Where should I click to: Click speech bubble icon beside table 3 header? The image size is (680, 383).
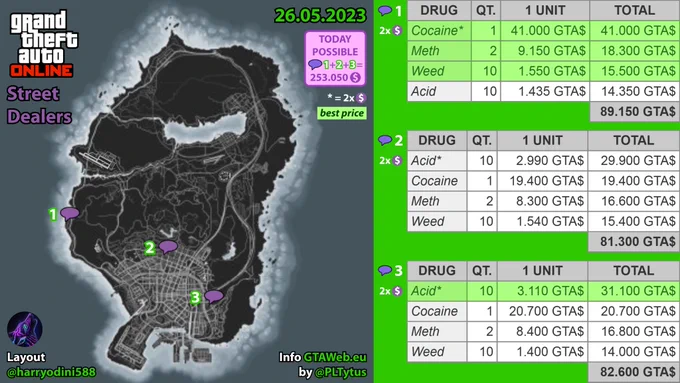point(385,270)
